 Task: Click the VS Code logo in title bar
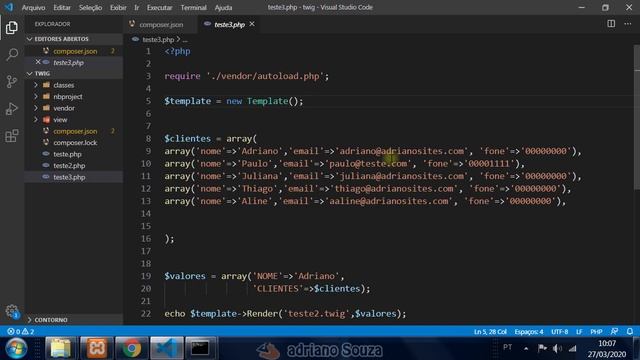[x=9, y=7]
